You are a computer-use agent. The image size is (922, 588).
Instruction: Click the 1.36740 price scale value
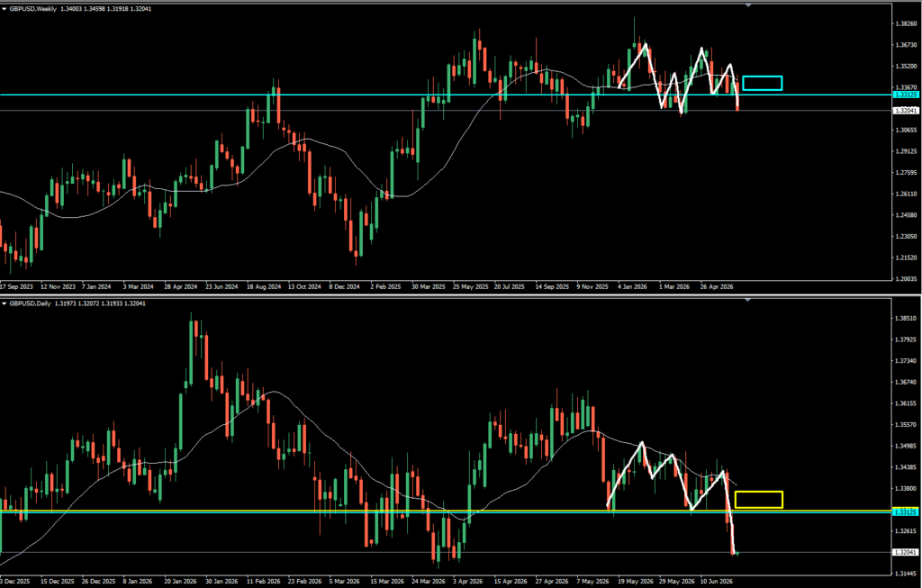pyautogui.click(x=906, y=382)
